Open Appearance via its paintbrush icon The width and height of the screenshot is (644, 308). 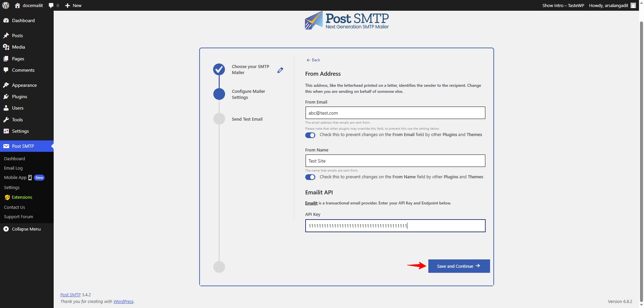coord(6,85)
